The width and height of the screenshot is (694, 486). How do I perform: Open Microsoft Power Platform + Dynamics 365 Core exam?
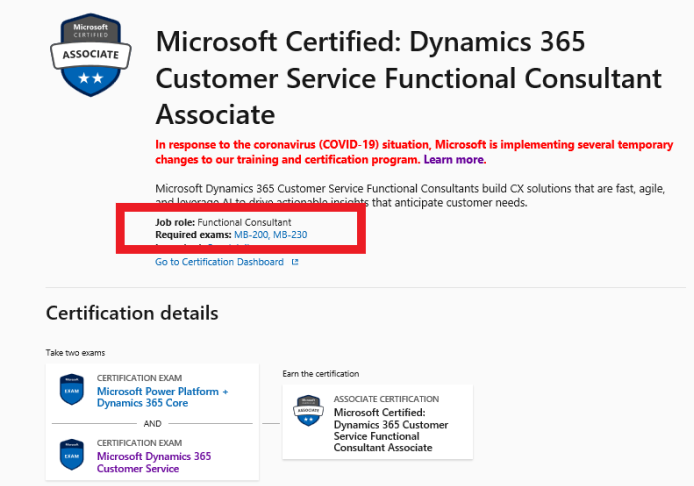tap(162, 397)
